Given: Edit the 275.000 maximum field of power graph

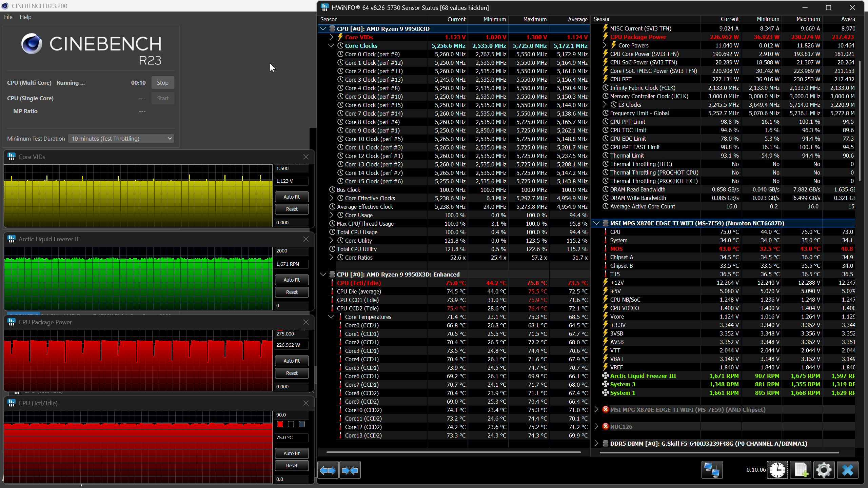Looking at the screenshot, I should point(291,334).
